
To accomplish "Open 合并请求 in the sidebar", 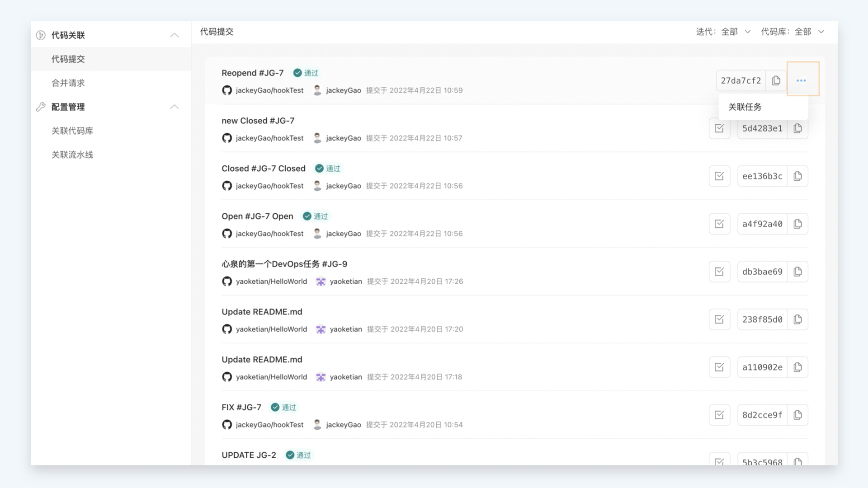I will point(68,83).
